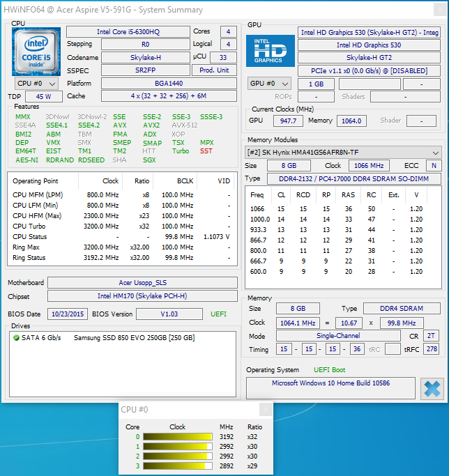
Task: Click the Prod. Unit field
Action: [x=214, y=70]
